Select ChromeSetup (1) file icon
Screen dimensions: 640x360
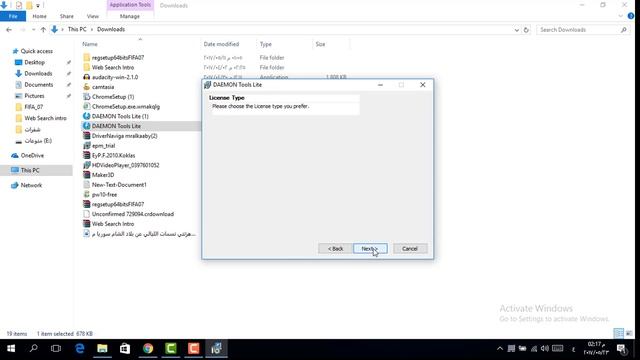click(87, 97)
